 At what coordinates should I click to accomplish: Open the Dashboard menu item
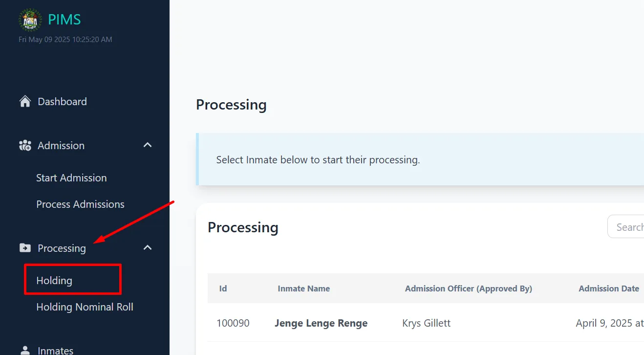pyautogui.click(x=62, y=101)
